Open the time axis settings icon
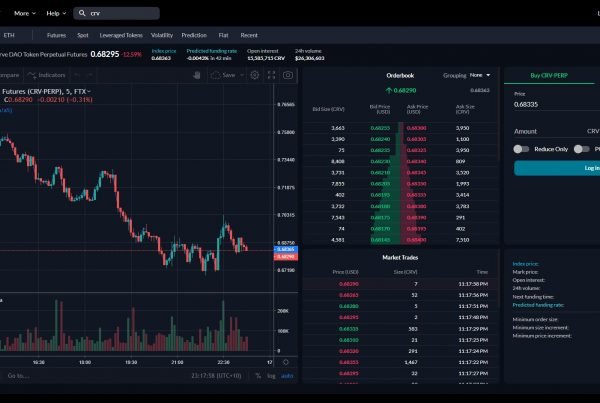This screenshot has width=600, height=403. coord(285,362)
